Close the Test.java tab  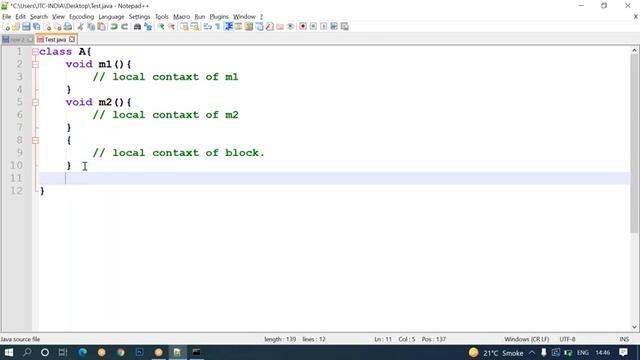(x=72, y=40)
